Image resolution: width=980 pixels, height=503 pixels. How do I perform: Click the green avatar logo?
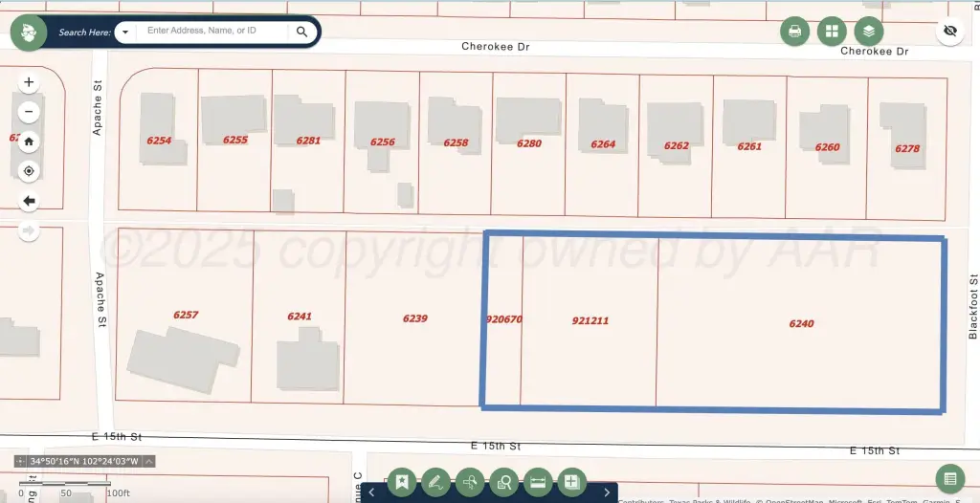[x=29, y=32]
